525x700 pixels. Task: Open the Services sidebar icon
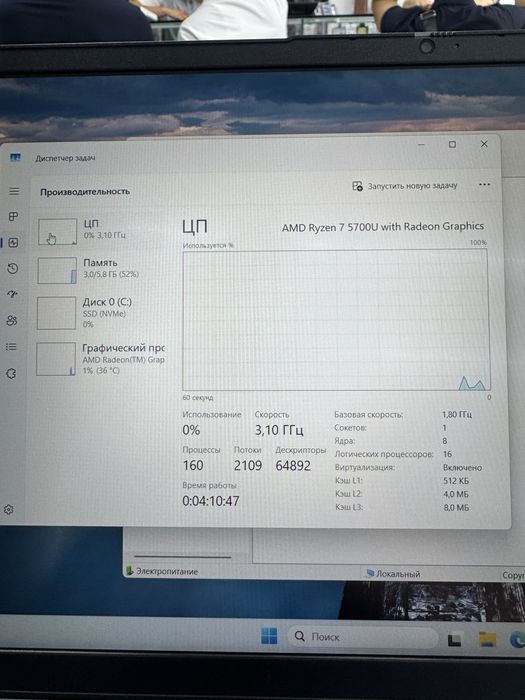click(x=11, y=373)
